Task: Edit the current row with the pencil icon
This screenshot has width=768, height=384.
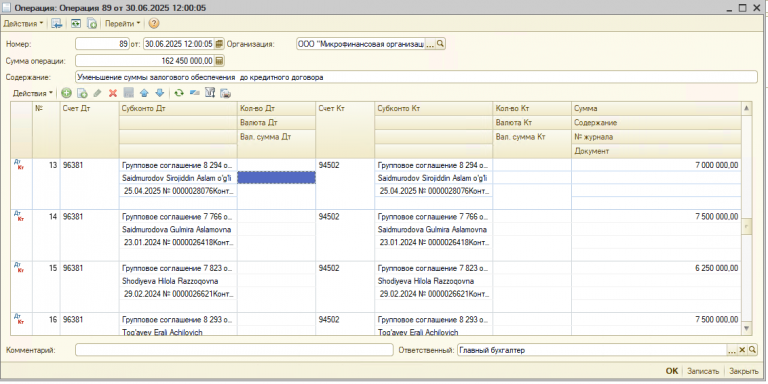Action: pyautogui.click(x=97, y=93)
